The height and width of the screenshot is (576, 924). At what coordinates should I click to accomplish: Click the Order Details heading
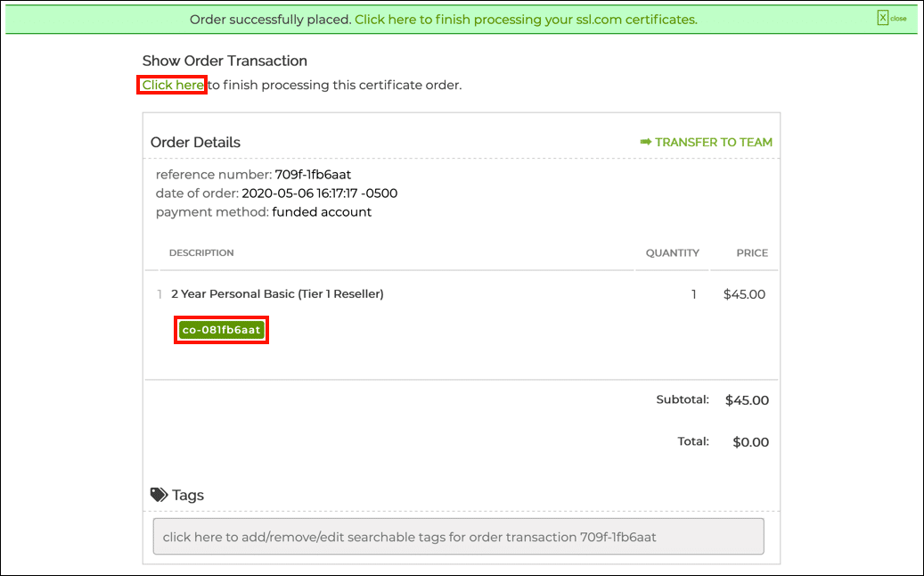[195, 142]
